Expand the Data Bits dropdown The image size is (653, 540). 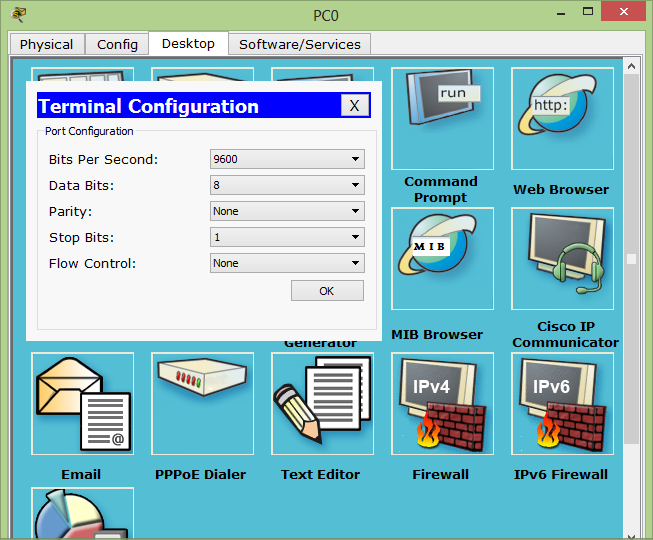click(287, 185)
